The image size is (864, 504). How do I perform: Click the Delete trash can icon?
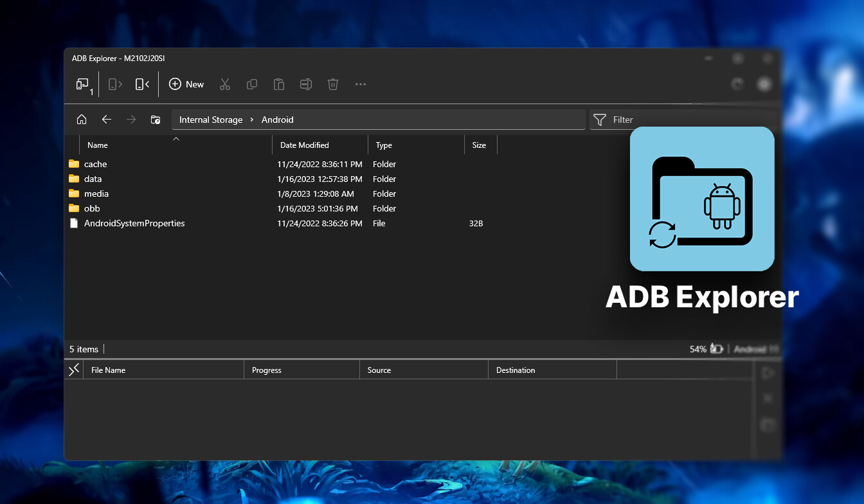click(x=333, y=84)
